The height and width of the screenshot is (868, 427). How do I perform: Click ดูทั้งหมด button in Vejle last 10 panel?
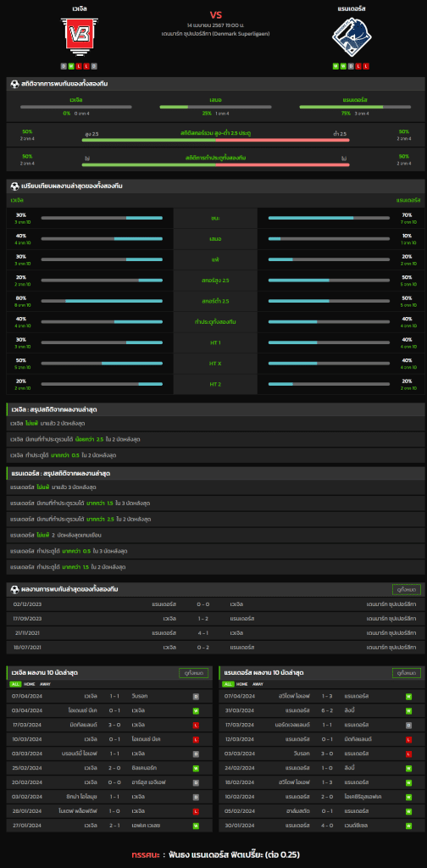tap(193, 673)
